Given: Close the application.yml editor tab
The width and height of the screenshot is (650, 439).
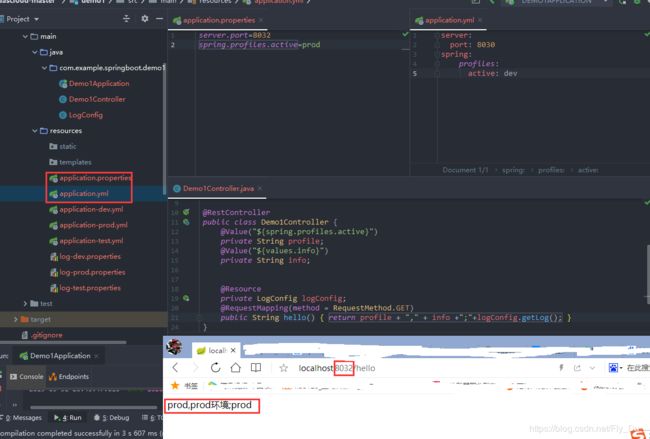Looking at the screenshot, I should pyautogui.click(x=480, y=20).
